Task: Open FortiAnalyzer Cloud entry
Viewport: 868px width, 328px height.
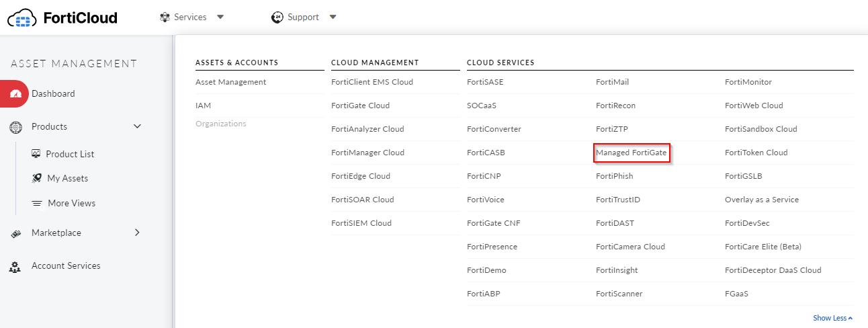Action: (367, 129)
